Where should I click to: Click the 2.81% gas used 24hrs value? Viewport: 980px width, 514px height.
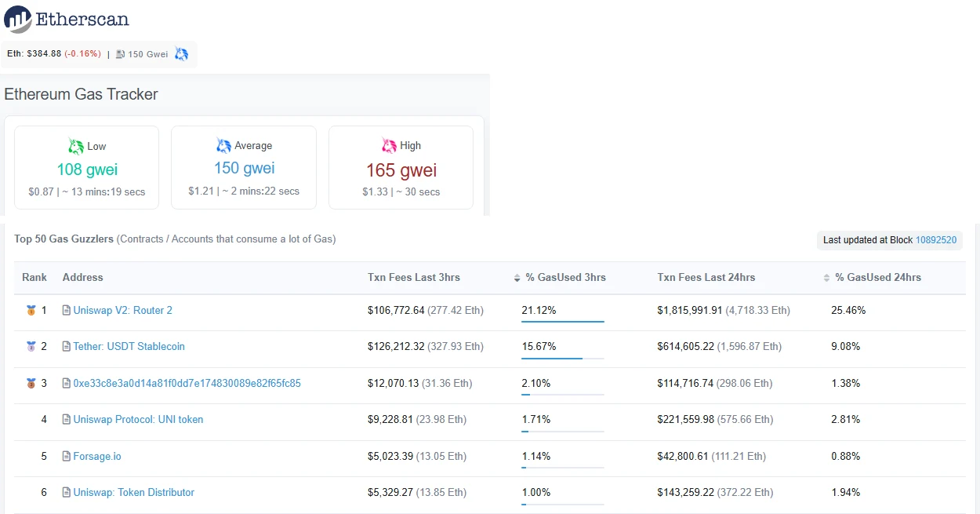(846, 420)
